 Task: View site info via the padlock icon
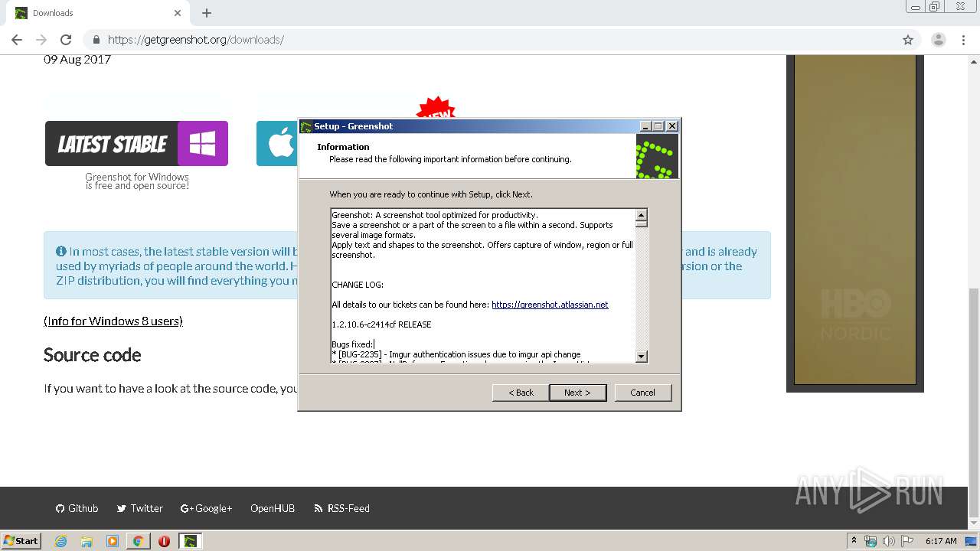click(x=96, y=40)
